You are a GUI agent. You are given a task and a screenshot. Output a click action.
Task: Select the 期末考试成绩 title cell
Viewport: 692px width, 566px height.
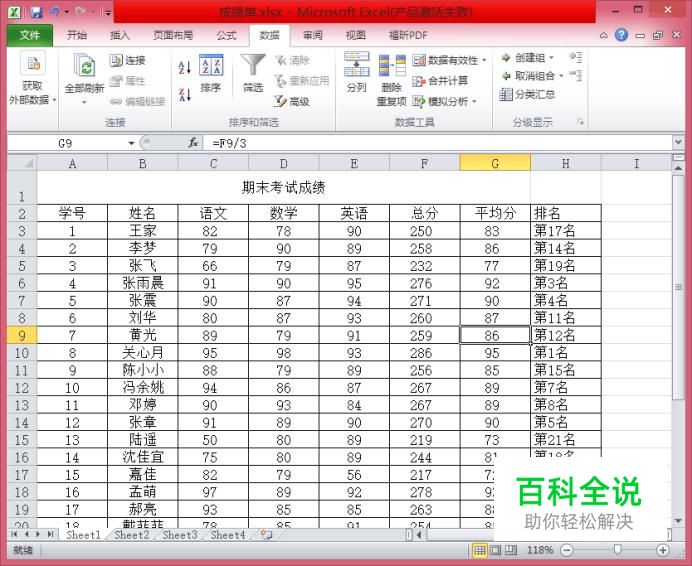(283, 188)
